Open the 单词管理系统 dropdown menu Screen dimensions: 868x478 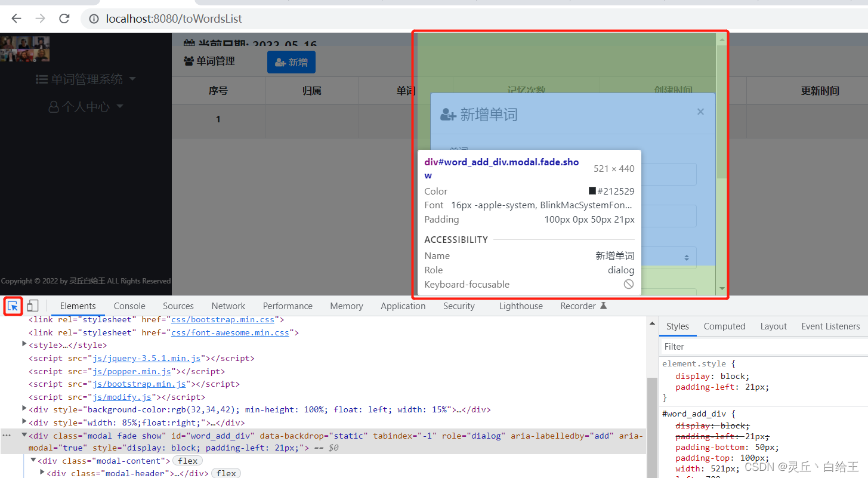point(86,79)
